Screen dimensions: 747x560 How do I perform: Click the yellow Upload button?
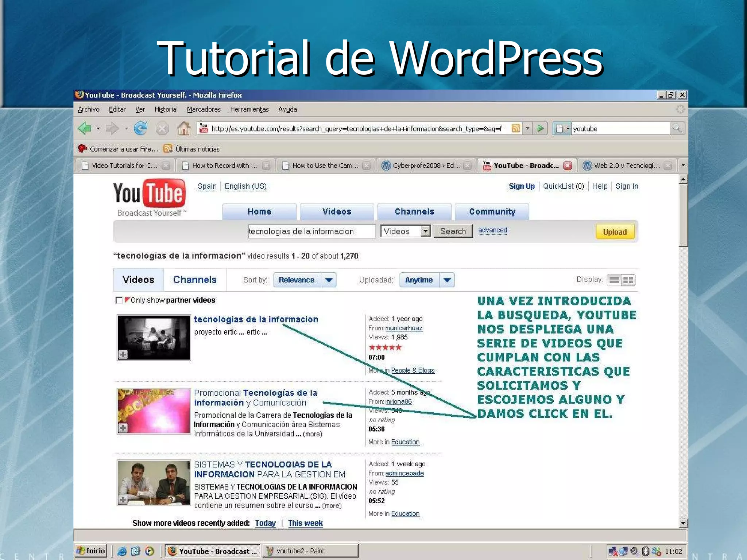(615, 232)
